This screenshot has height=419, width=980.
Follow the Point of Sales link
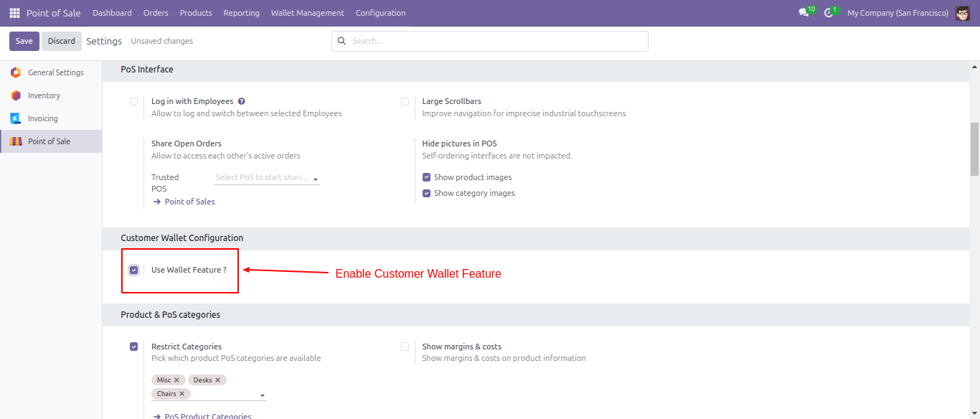189,202
